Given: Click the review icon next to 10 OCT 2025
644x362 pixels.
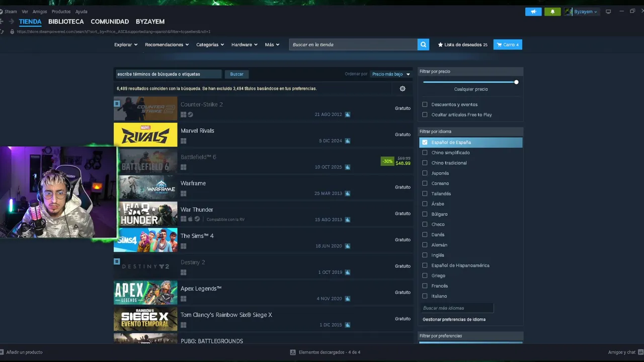Looking at the screenshot, I should pos(348,167).
